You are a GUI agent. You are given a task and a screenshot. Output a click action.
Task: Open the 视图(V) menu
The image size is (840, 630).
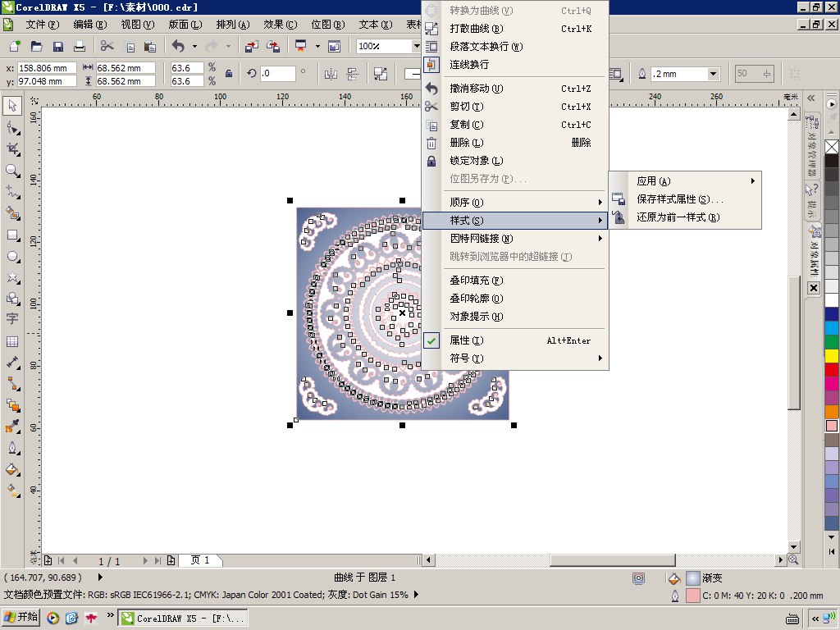(x=138, y=25)
